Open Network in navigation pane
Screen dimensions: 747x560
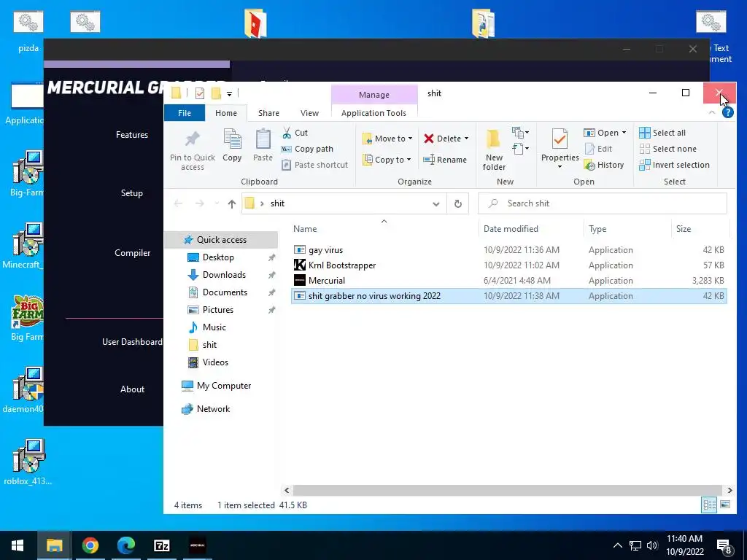coord(213,409)
